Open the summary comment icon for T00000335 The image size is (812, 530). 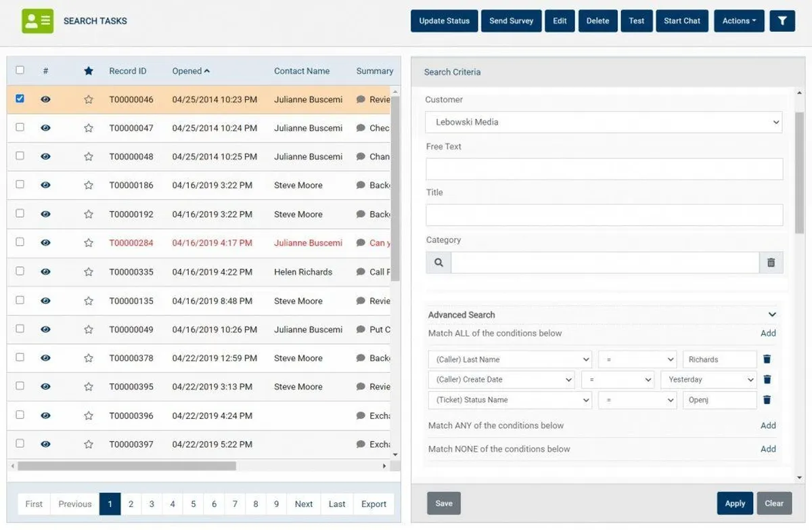[x=361, y=272]
